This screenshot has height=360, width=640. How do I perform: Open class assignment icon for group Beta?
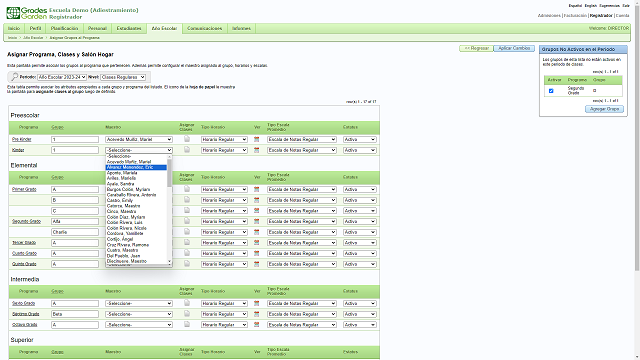187,313
